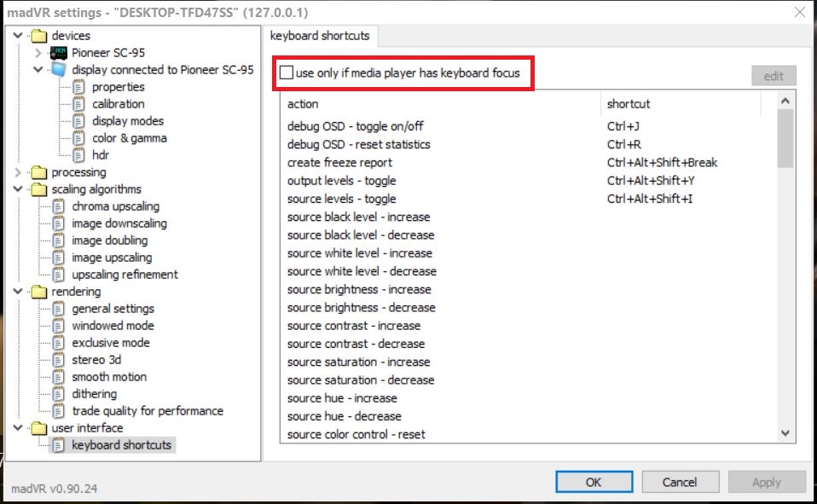Collapse the scaling algorithms tree node

click(18, 189)
